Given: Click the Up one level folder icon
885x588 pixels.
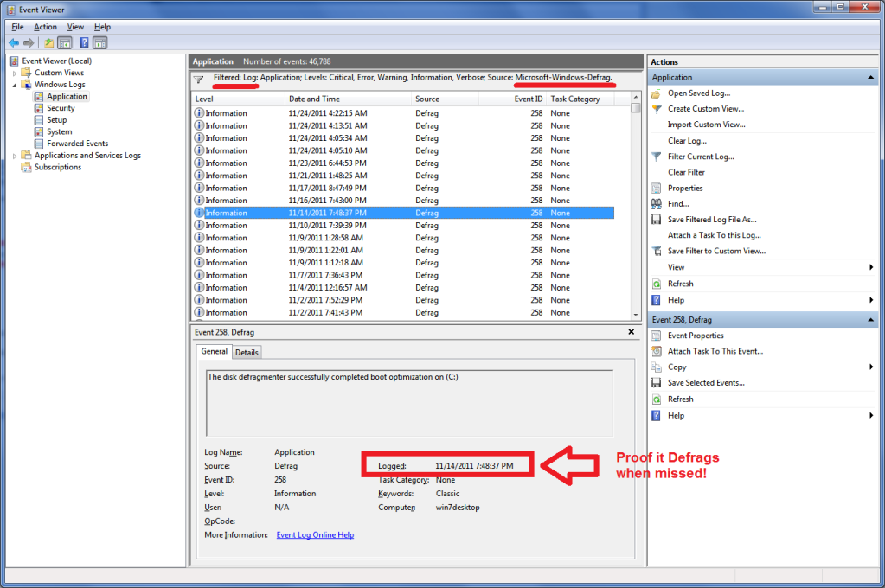Looking at the screenshot, I should [49, 42].
